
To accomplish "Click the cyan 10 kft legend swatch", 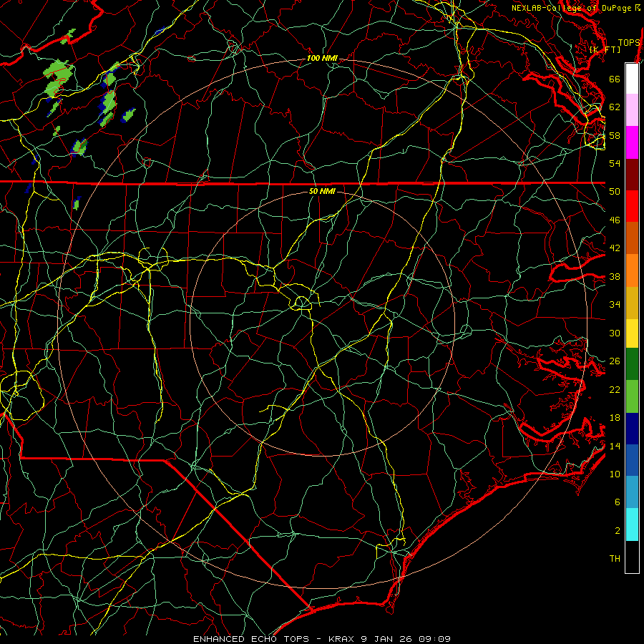I will pyautogui.click(x=632, y=525).
